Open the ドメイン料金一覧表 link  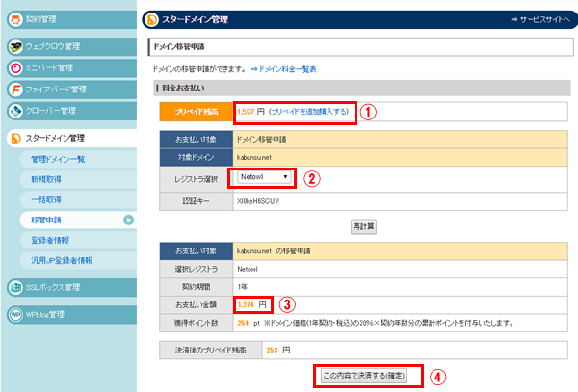pos(283,69)
